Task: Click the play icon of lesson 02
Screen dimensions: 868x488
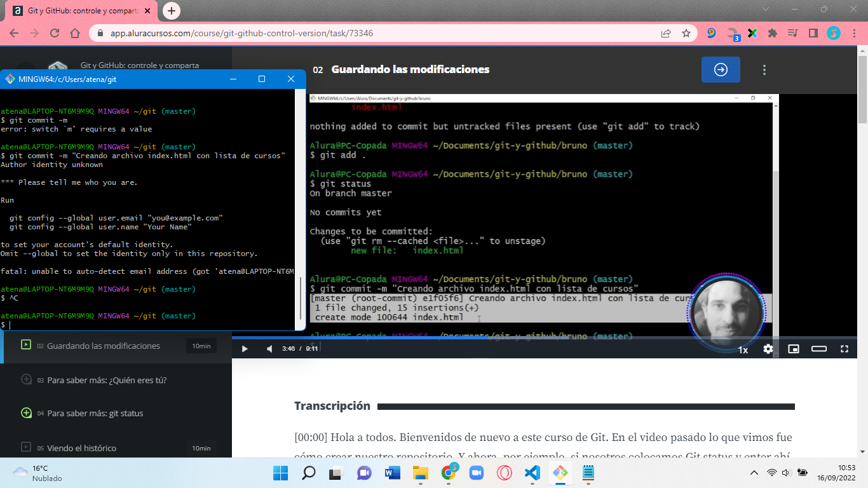Action: pyautogui.click(x=26, y=345)
